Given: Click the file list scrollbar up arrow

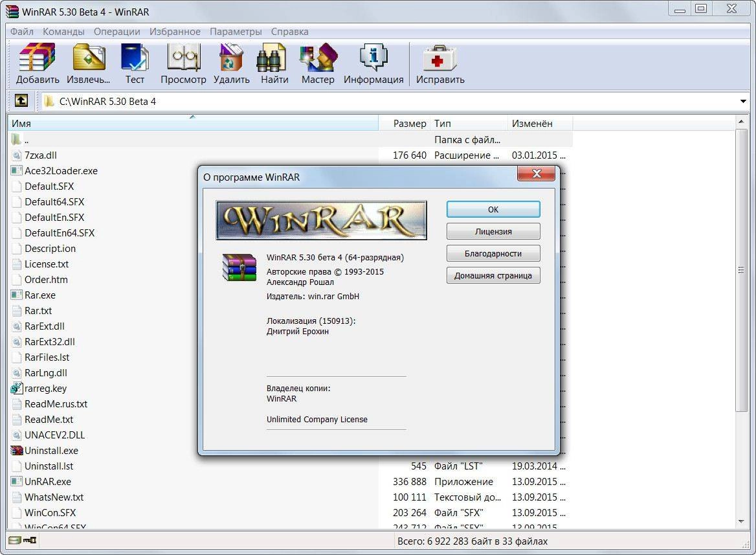Looking at the screenshot, I should pyautogui.click(x=741, y=122).
